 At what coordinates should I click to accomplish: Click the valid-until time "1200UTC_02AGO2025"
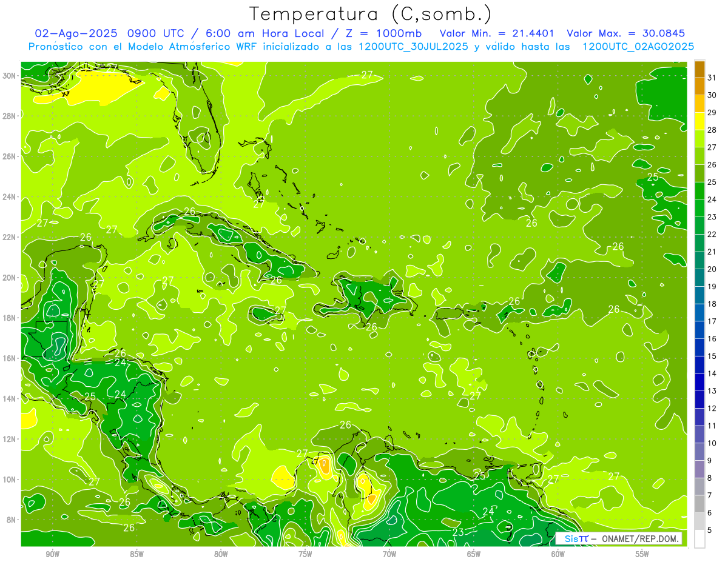click(x=638, y=47)
